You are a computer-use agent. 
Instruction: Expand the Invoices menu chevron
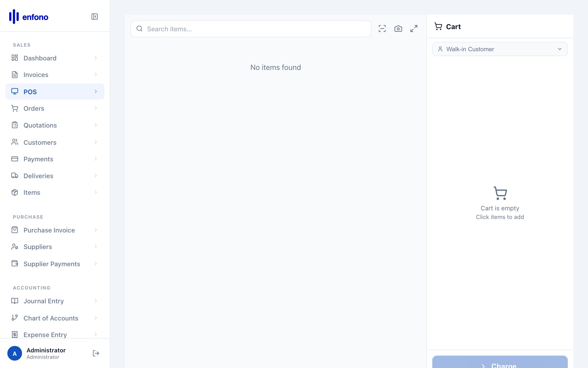click(96, 74)
